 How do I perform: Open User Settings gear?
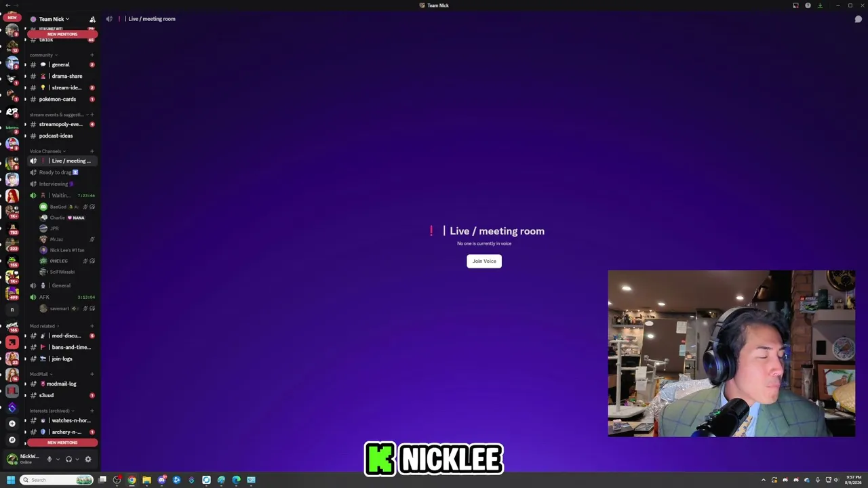pos(87,459)
